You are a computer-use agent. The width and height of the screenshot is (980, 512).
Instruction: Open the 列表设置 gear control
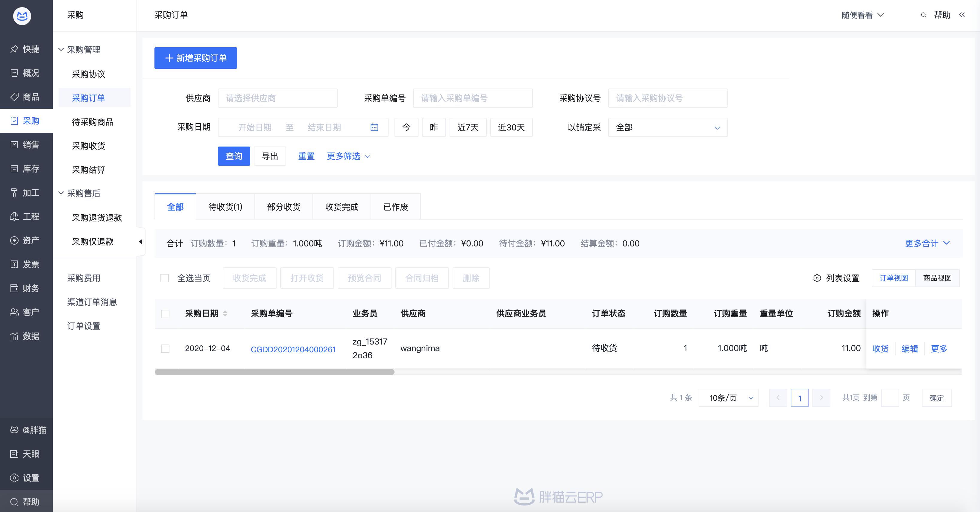click(x=835, y=278)
